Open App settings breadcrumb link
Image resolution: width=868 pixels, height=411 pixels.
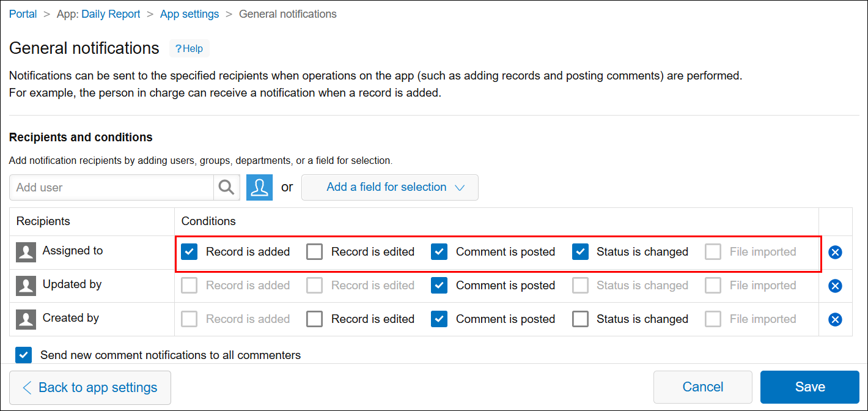click(189, 14)
